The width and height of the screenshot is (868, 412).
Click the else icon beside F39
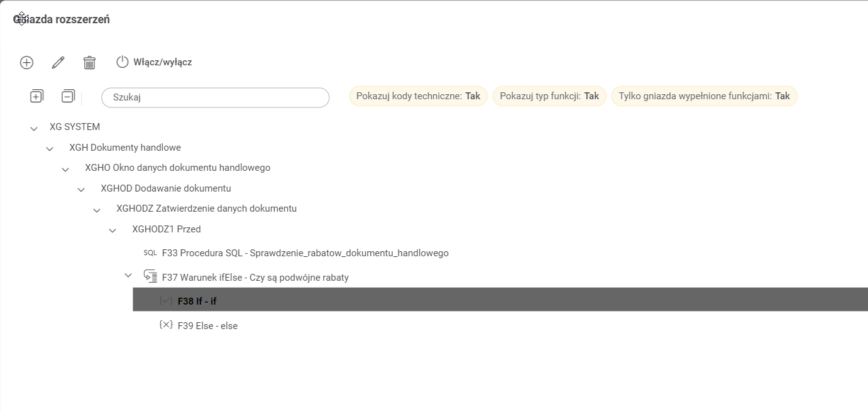click(x=166, y=325)
